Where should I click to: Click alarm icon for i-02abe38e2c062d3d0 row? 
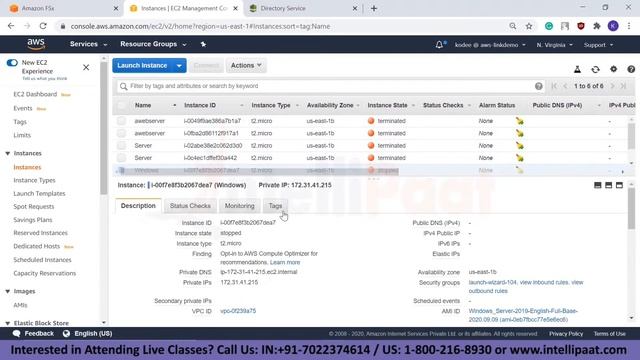point(519,145)
